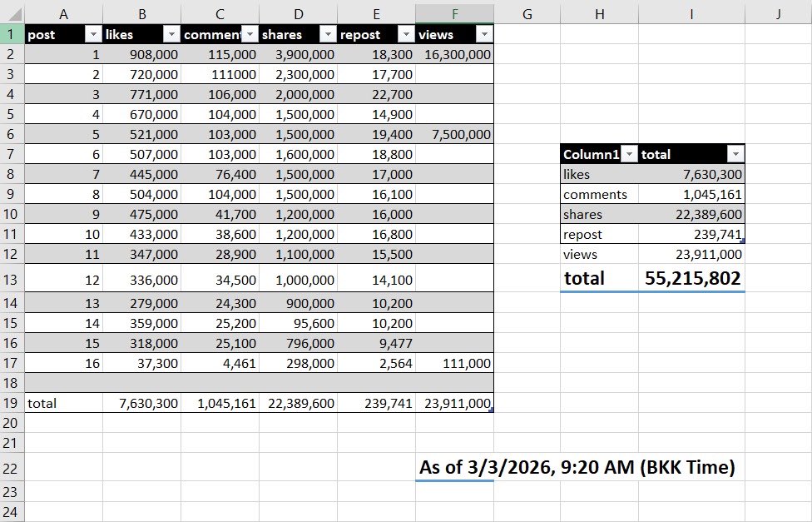Image resolution: width=812 pixels, height=522 pixels.
Task: Click the summary 'likes' label cell
Action: [599, 174]
